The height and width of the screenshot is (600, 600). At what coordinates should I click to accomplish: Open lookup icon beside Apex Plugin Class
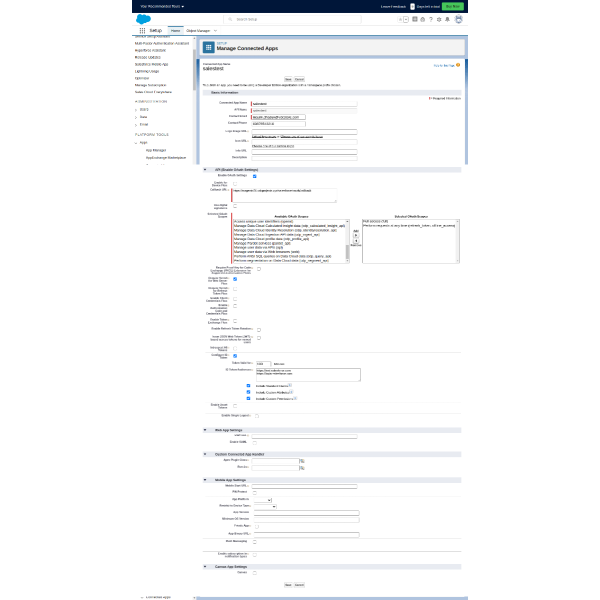(x=301, y=460)
